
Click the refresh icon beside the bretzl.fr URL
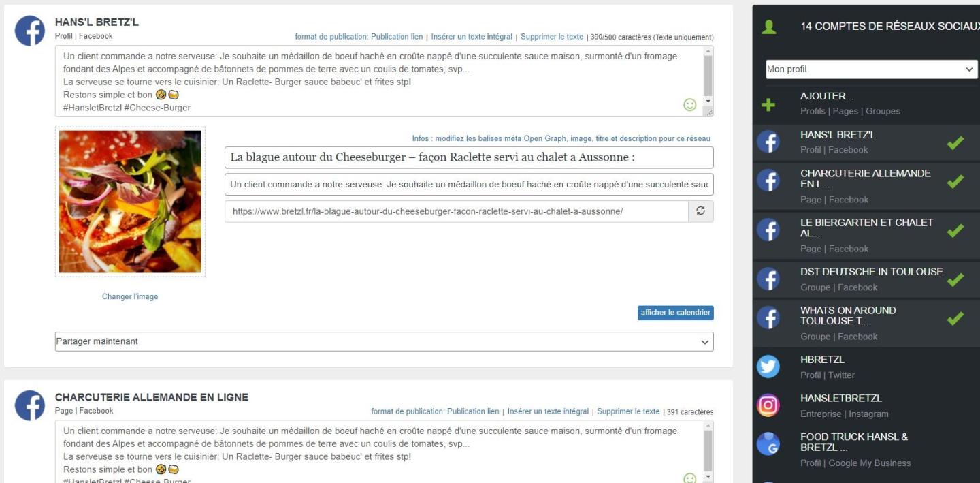(x=700, y=211)
